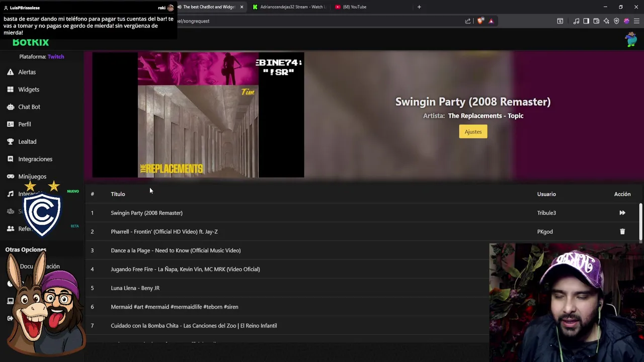Open the Integraciones sidebar section

(x=35, y=159)
